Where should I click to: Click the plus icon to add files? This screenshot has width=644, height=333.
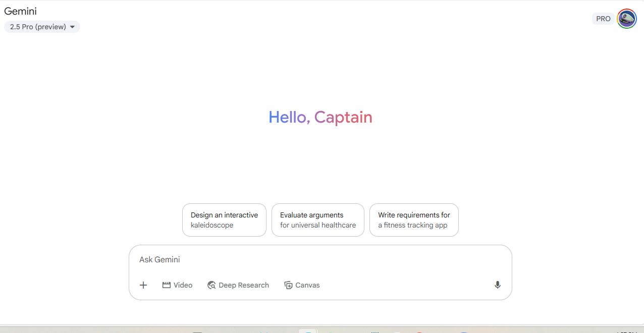pos(143,285)
